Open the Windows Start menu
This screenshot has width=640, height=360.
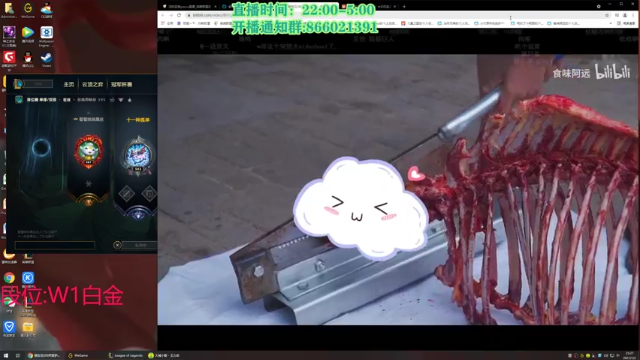[6, 356]
